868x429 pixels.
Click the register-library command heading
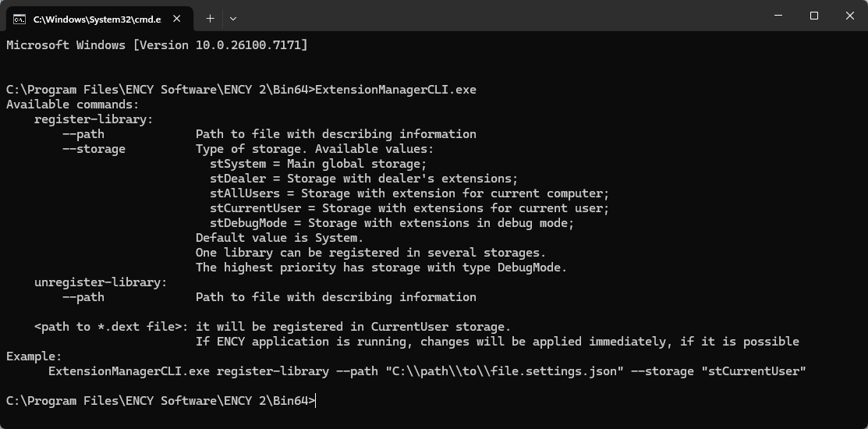(94, 119)
